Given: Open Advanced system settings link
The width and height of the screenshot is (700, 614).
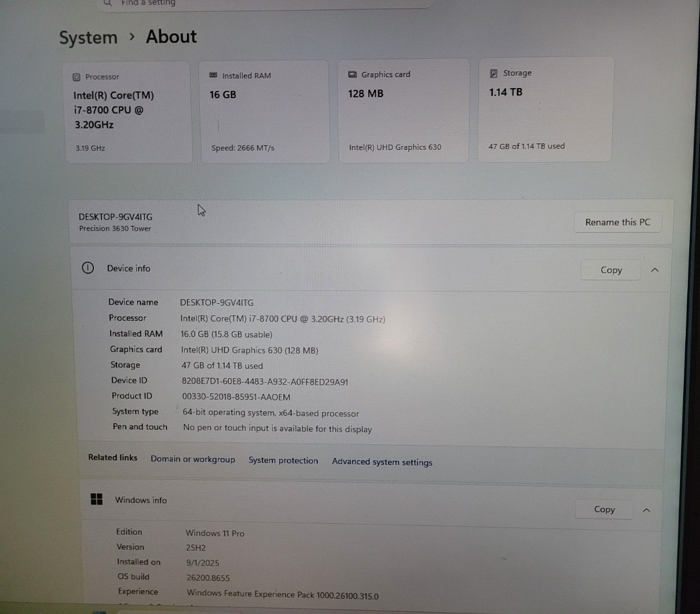Looking at the screenshot, I should point(382,462).
